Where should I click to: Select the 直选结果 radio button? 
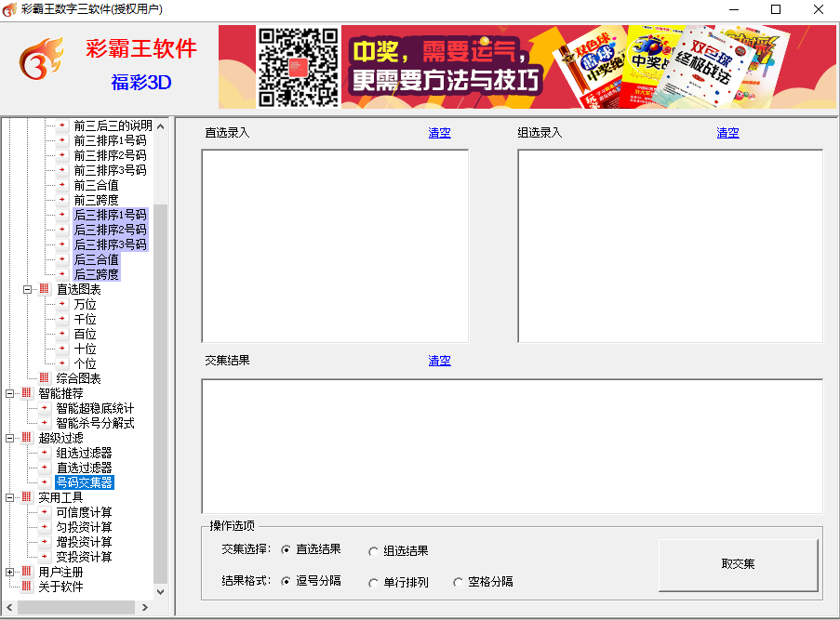287,550
